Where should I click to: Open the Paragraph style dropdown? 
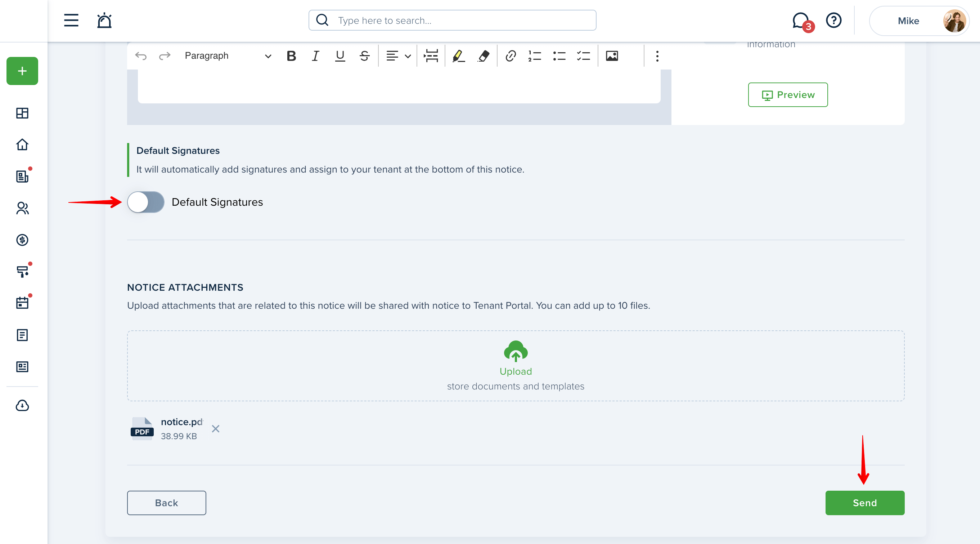pos(228,56)
